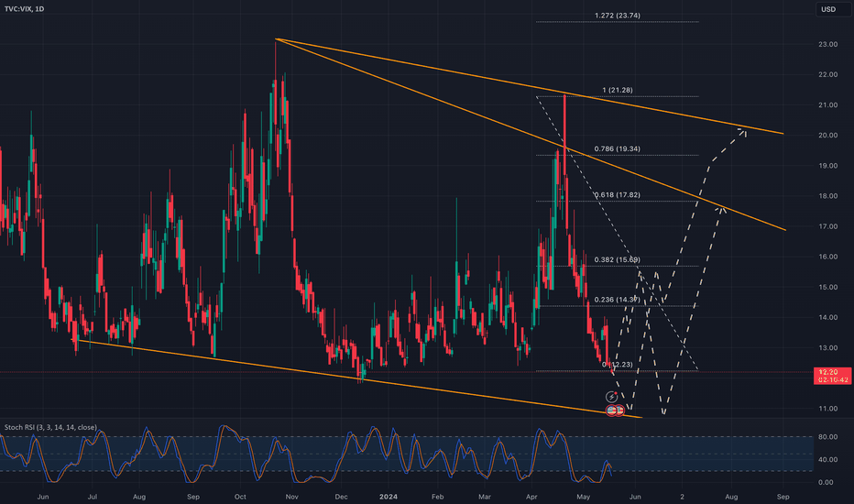Click 14.00 on the price axis
The height and width of the screenshot is (504, 854).
click(x=827, y=318)
